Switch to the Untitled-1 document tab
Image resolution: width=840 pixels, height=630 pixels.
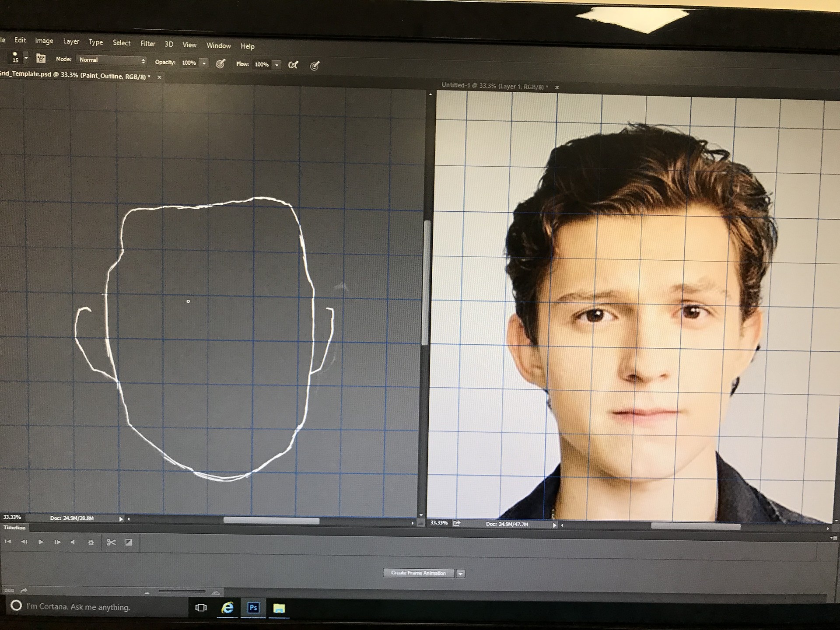494,86
